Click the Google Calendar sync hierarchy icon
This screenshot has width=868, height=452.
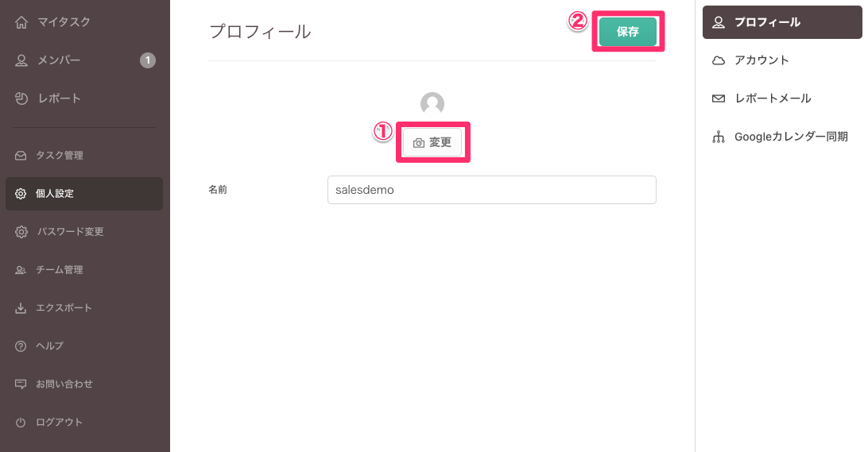click(x=719, y=137)
